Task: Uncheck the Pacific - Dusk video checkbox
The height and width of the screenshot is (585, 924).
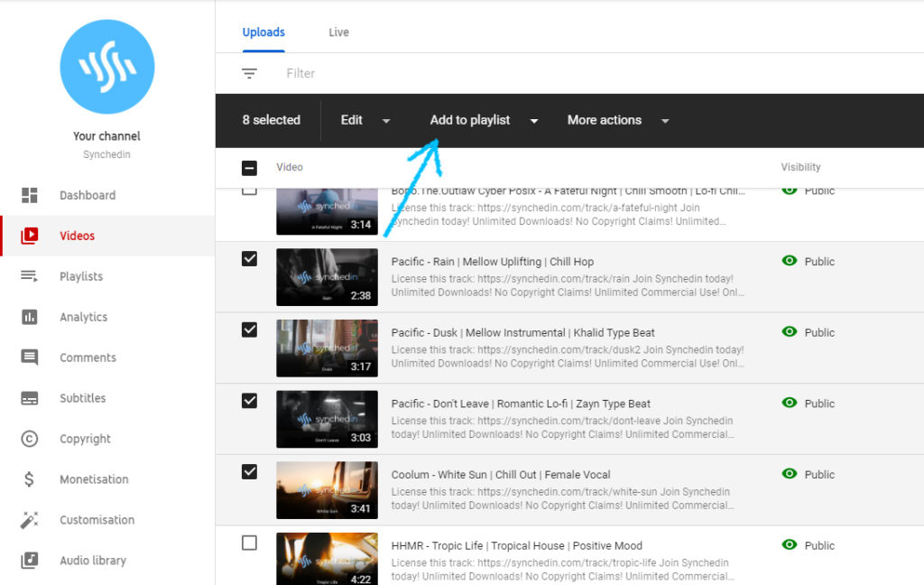Action: (249, 330)
